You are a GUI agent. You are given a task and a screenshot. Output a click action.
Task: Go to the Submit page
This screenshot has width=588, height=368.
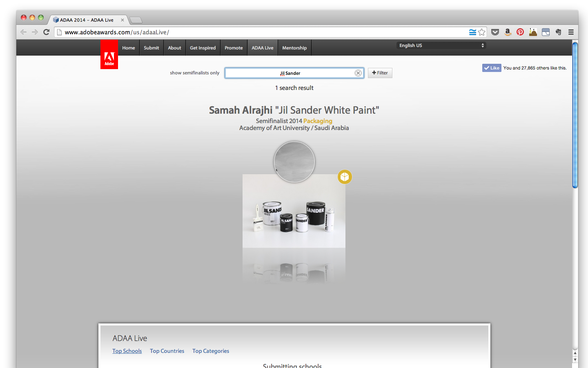(x=151, y=48)
